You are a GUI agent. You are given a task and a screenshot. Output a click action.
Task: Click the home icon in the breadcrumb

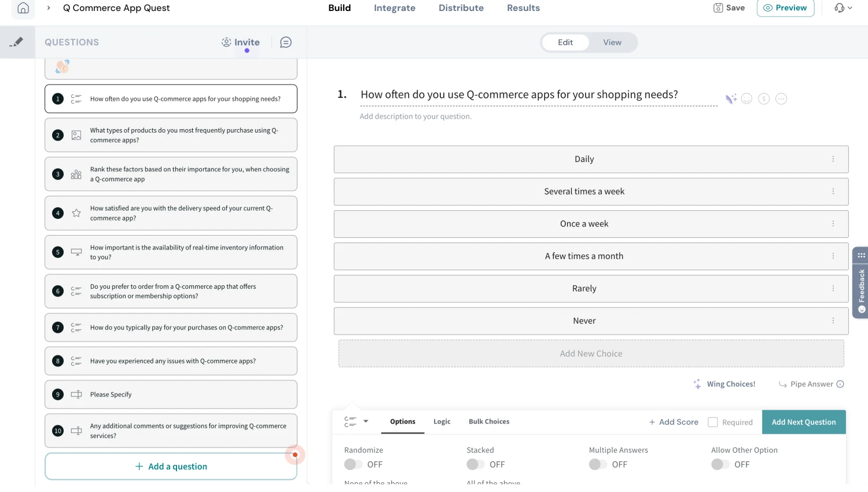click(x=23, y=8)
